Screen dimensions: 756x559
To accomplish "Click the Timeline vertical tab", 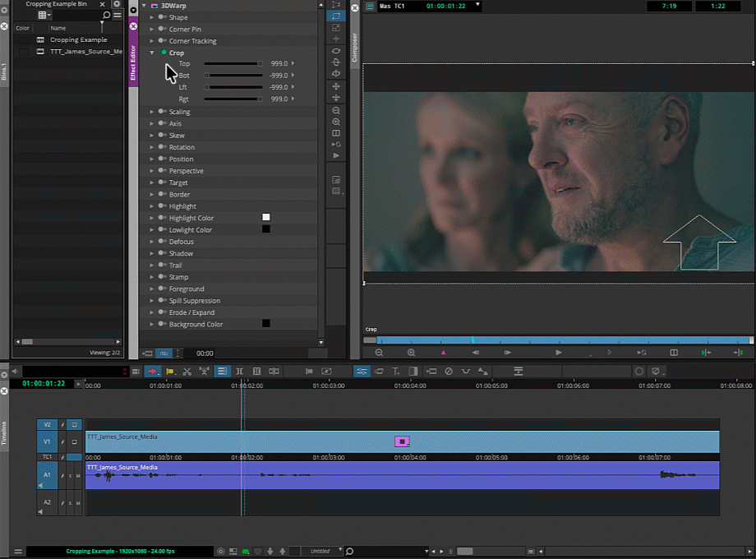I will click(4, 432).
